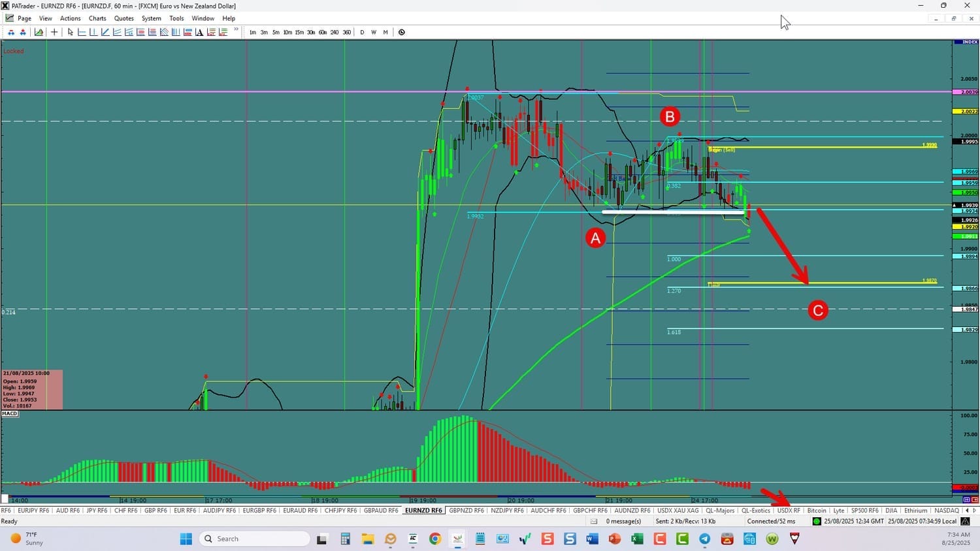
Task: Switch to the EURJPY RF6 tab
Action: pyautogui.click(x=33, y=511)
